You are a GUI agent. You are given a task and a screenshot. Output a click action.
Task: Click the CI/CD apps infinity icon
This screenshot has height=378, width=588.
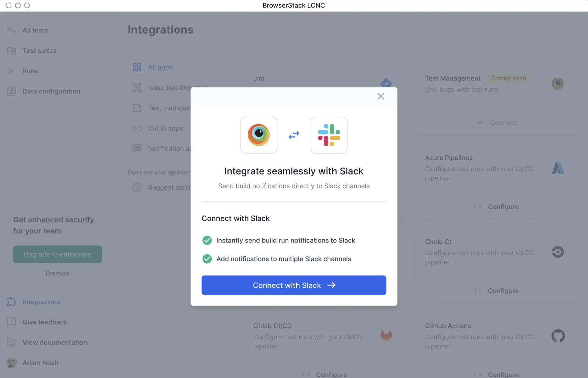(x=137, y=128)
